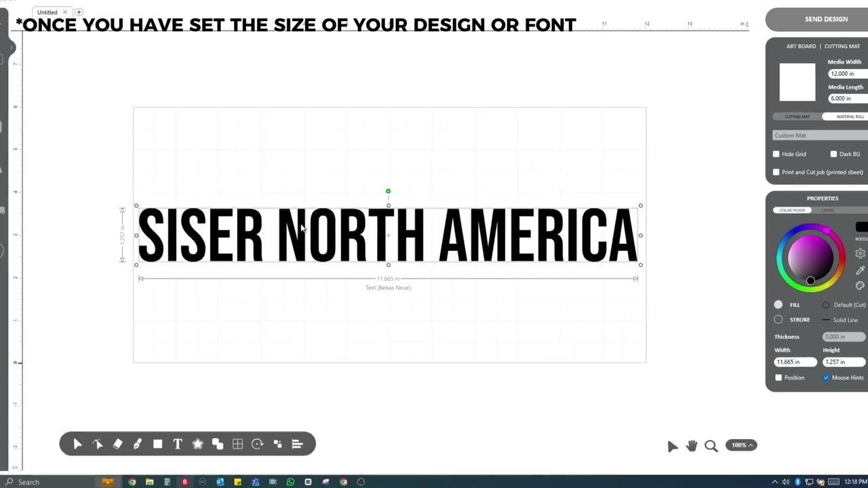868x488 pixels.
Task: Select the rectangle Shape tool
Action: click(157, 444)
